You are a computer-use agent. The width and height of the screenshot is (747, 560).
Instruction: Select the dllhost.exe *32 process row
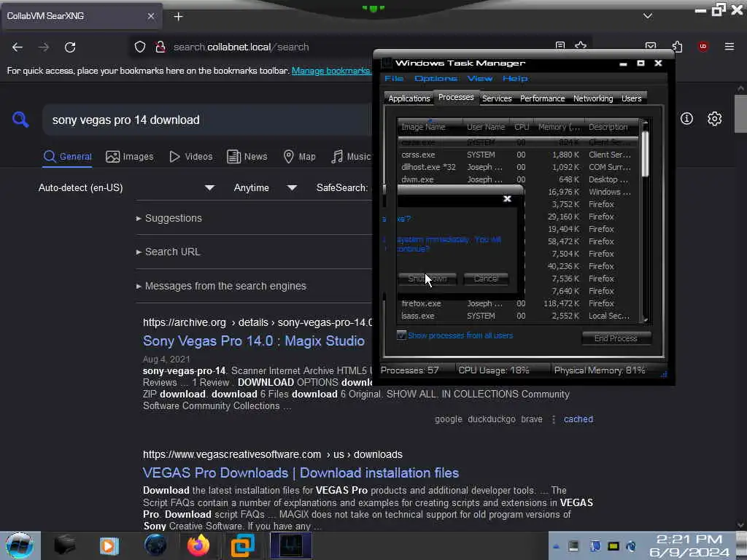[x=518, y=167]
